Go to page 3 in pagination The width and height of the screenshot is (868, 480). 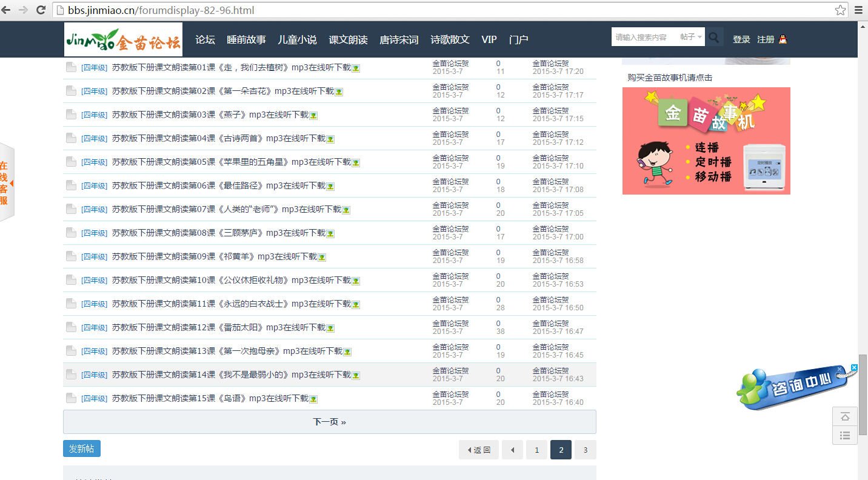[x=585, y=450]
